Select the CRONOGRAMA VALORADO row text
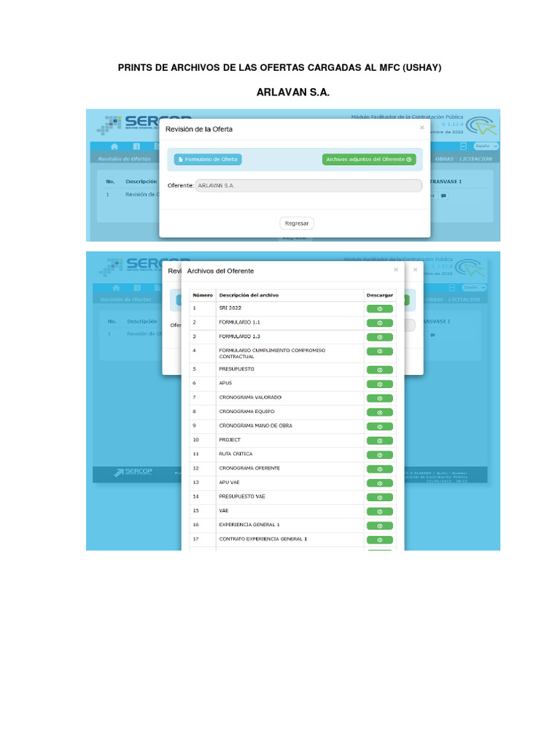 250,398
